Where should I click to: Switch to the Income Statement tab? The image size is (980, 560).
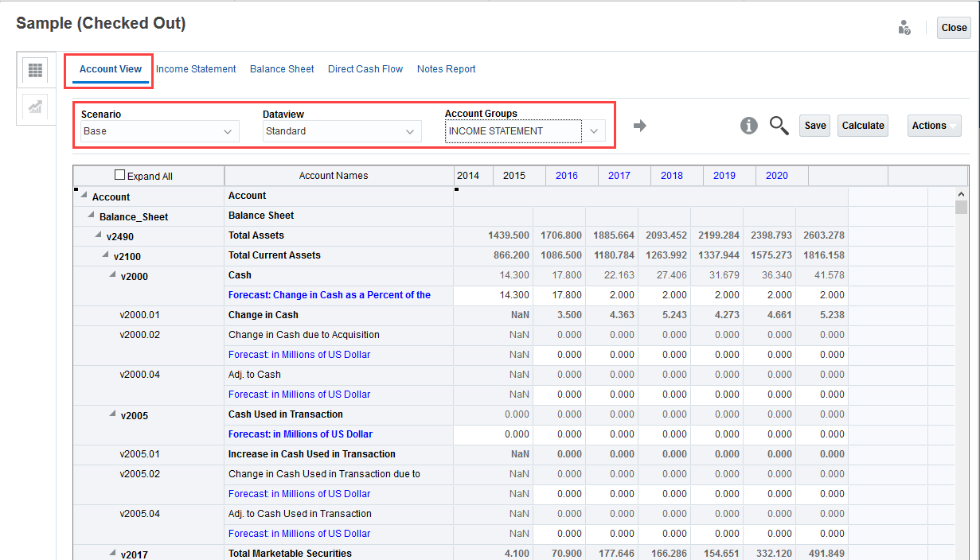click(196, 68)
